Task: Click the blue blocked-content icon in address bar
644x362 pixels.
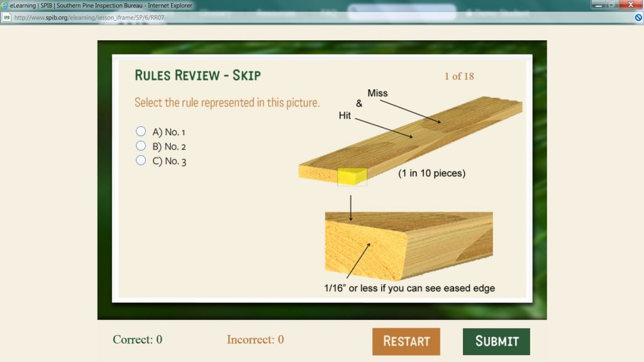Action: 638,17
